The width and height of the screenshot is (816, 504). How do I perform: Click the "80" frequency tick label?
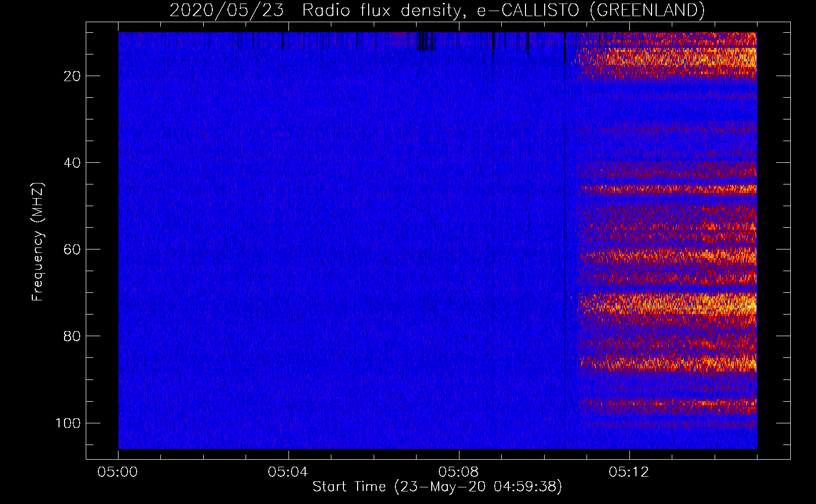click(73, 336)
